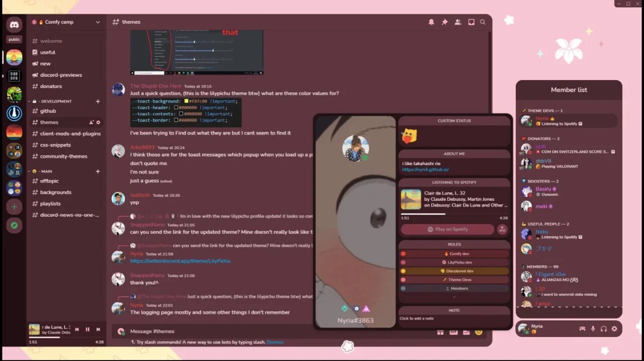Open Explore Public Servers compass icon
The width and height of the screenshot is (644, 361).
[14, 225]
